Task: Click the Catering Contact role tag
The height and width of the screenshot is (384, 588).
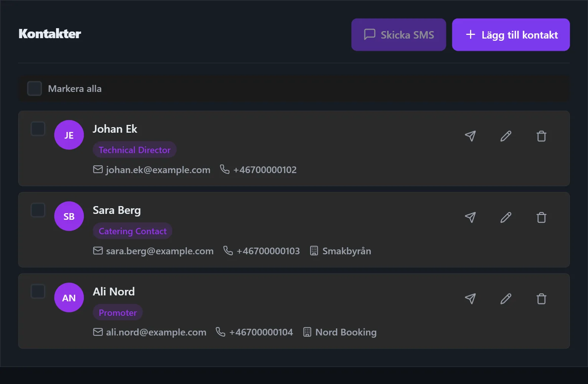Action: (133, 231)
